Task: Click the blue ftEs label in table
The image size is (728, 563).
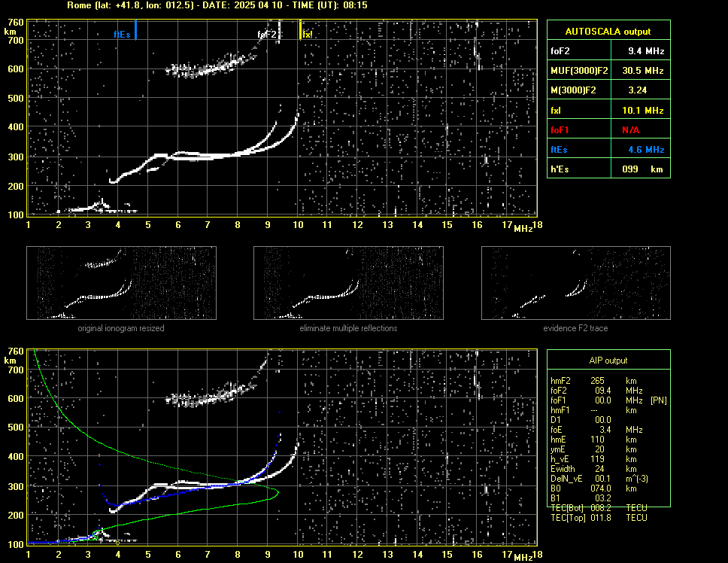Action: click(559, 150)
